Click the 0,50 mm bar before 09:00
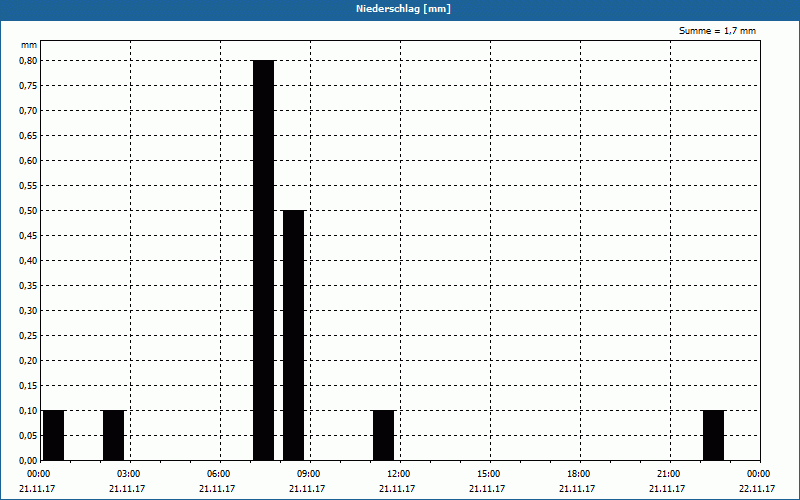Image resolution: width=800 pixels, height=500 pixels. (294, 335)
